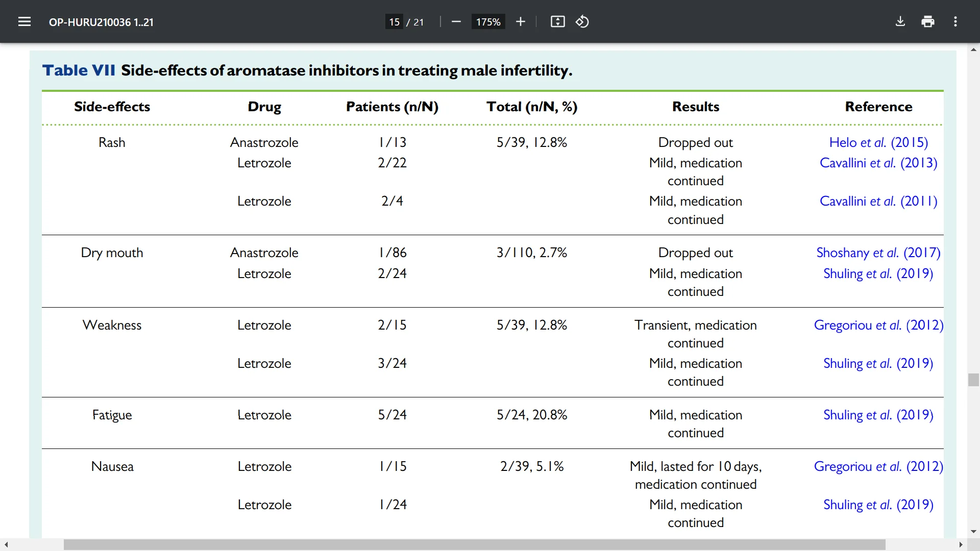Click horizontal scrollbar left arrow
Viewport: 980px width, 551px height.
coord(6,545)
